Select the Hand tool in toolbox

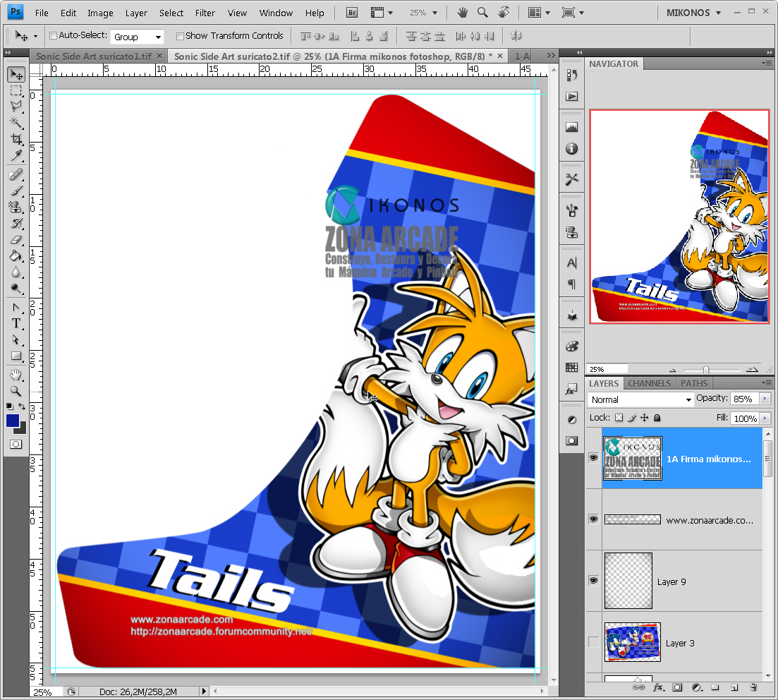(16, 375)
